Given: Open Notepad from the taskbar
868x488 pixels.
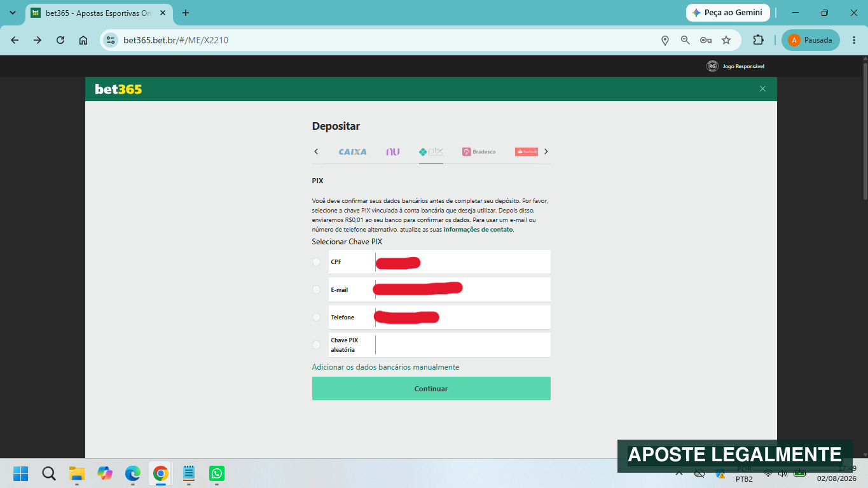Looking at the screenshot, I should point(189,473).
